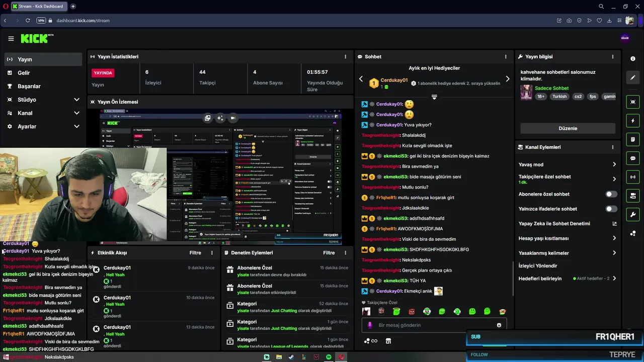Open Steam from the taskbar
This screenshot has height=362, width=644.
pyautogui.click(x=291, y=357)
